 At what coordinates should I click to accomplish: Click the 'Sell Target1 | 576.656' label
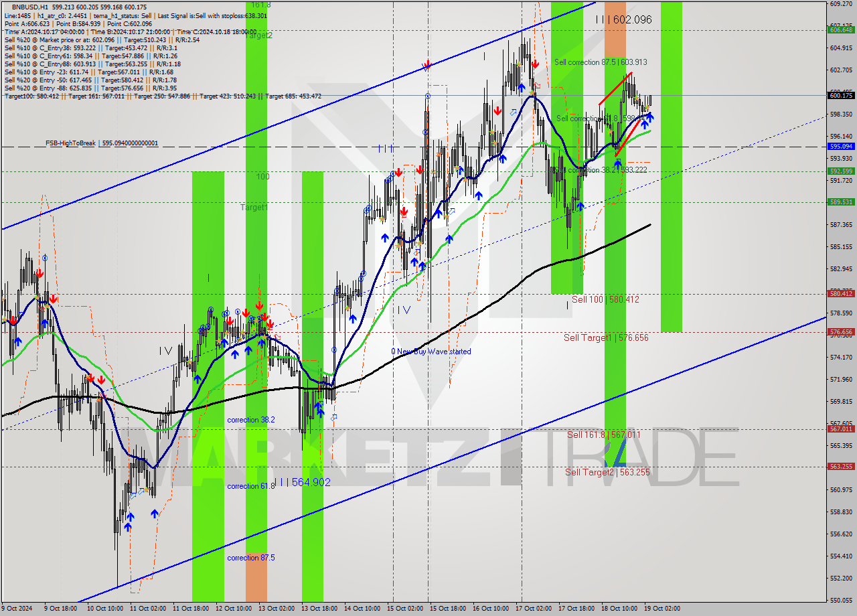(x=606, y=337)
